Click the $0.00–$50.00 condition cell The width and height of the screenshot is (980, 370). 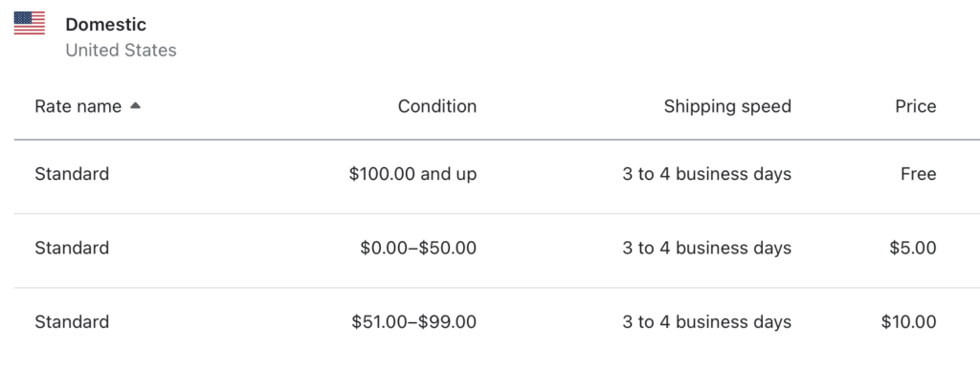pos(418,248)
